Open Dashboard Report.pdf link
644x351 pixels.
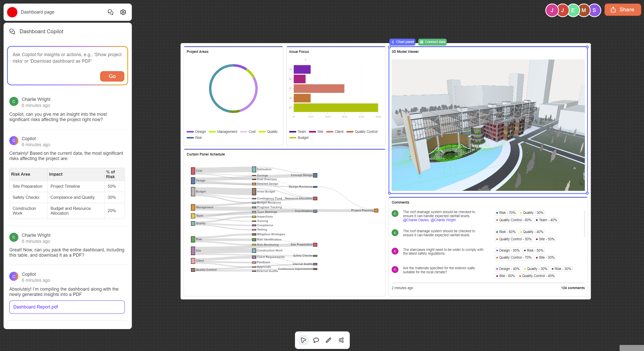click(x=35, y=307)
